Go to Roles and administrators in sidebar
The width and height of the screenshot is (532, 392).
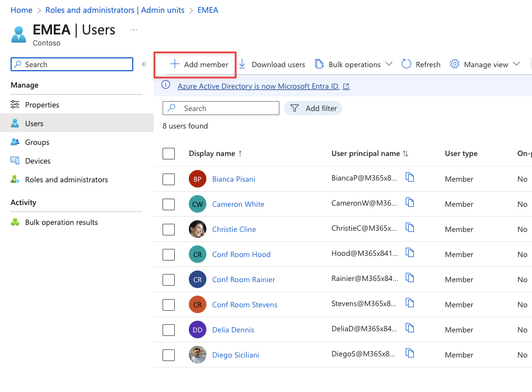pos(66,179)
